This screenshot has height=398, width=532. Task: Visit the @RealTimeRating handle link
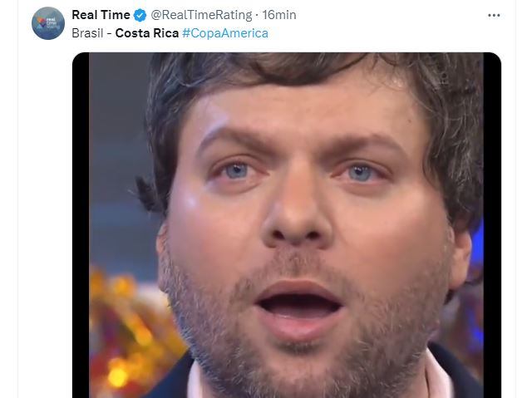point(201,15)
